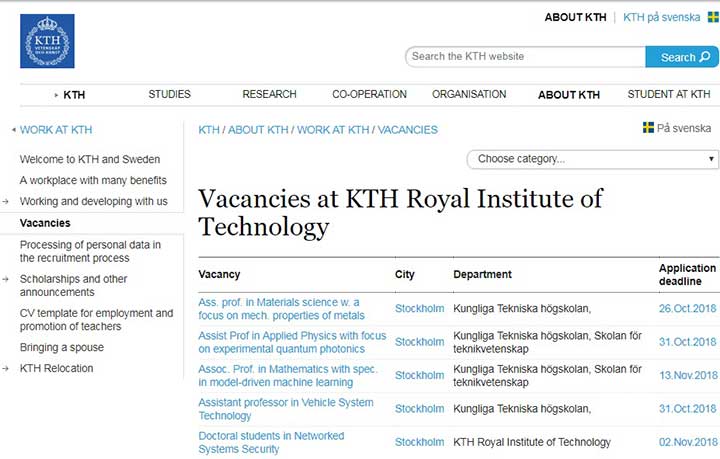The height and width of the screenshot is (459, 720).
Task: Click KTH Royal Institute of Technology department cell
Action: tap(532, 442)
